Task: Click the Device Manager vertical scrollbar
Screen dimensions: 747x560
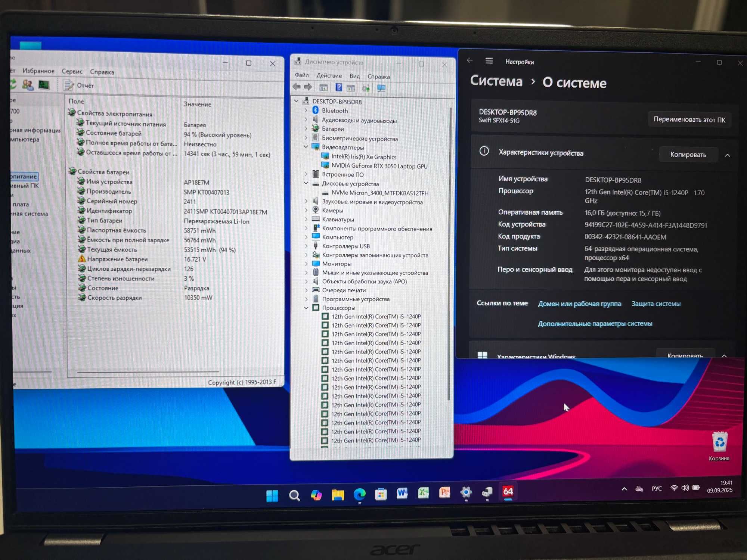Action: click(x=450, y=254)
